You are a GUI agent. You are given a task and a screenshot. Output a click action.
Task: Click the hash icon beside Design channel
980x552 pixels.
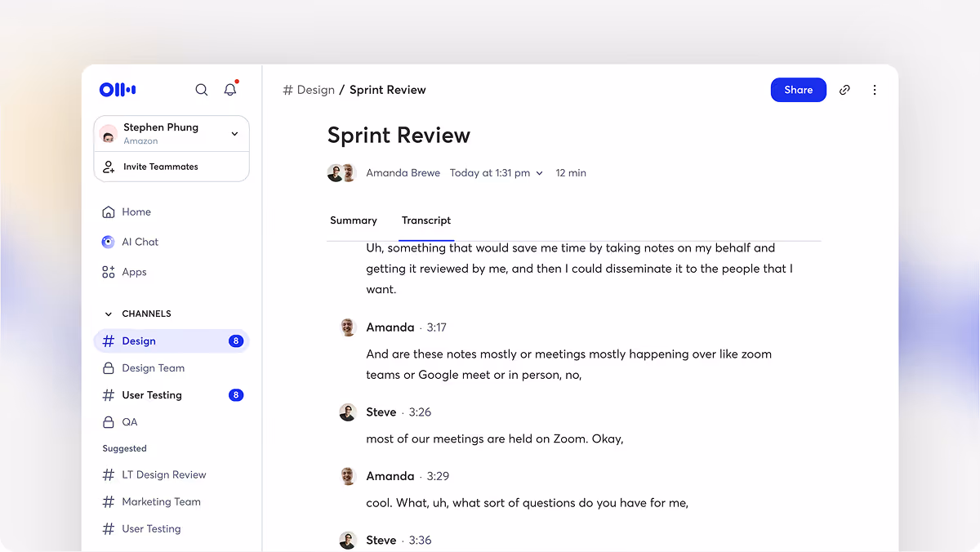108,341
